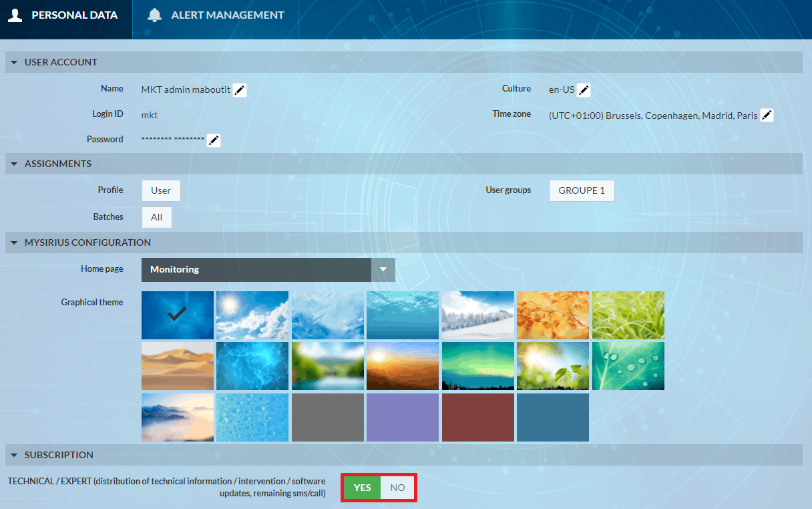The width and height of the screenshot is (812, 509).
Task: Click the name value "MKT admin maboutit"
Action: click(x=186, y=90)
